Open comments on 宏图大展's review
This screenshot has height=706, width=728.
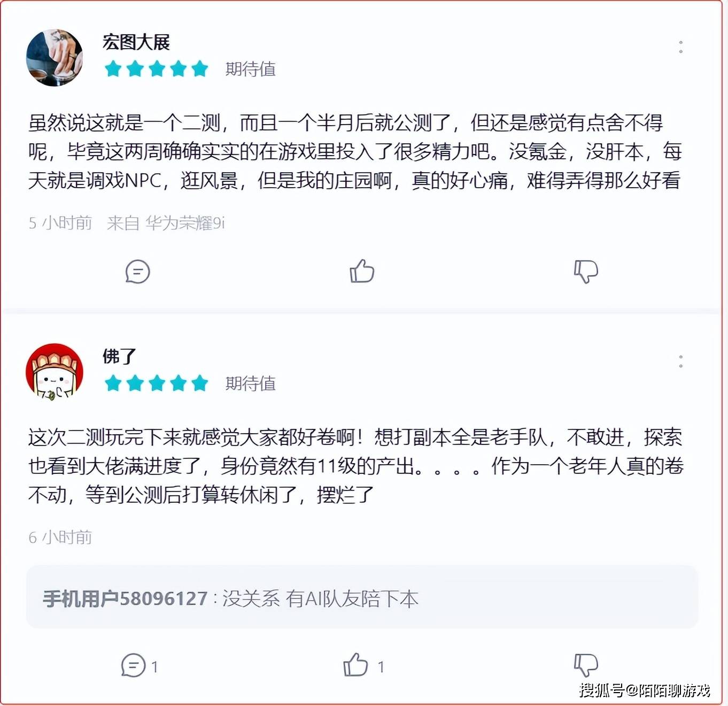137,272
